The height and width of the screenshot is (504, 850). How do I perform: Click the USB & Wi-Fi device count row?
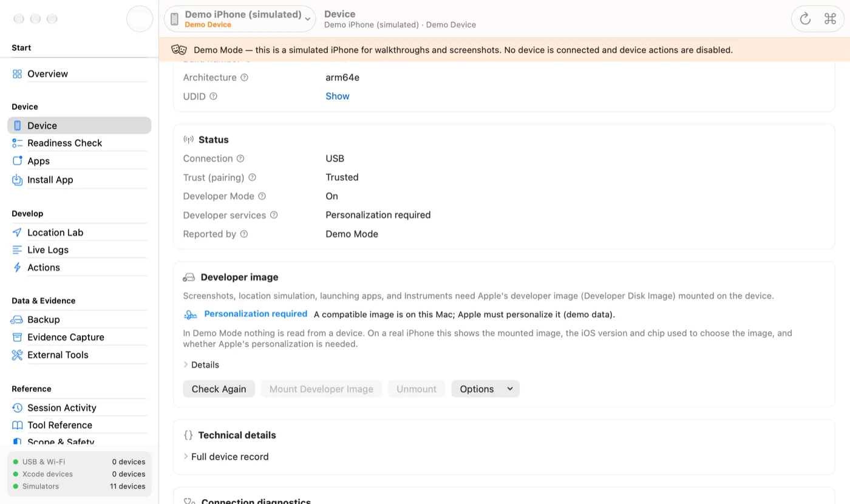(79, 462)
